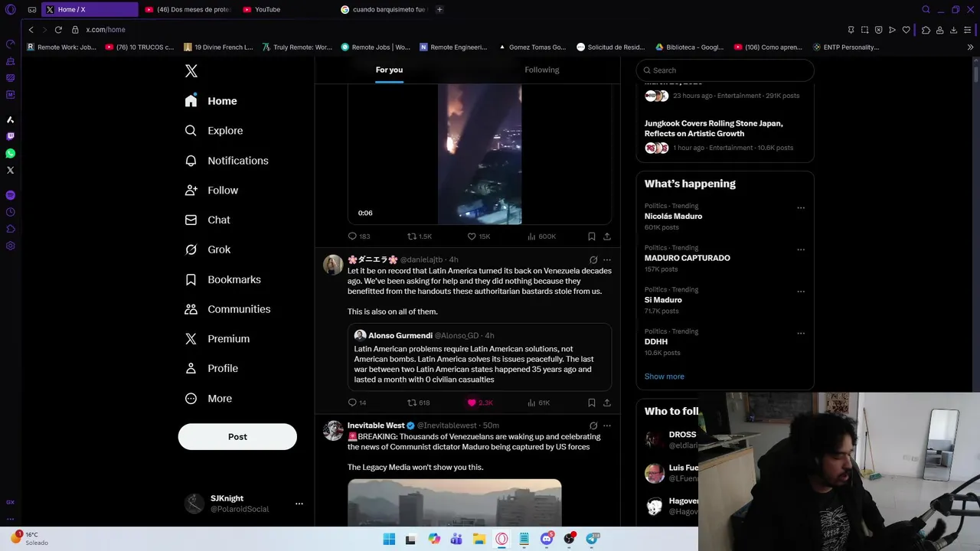The height and width of the screenshot is (551, 980).
Task: Open a new browser tab
Action: tap(439, 10)
